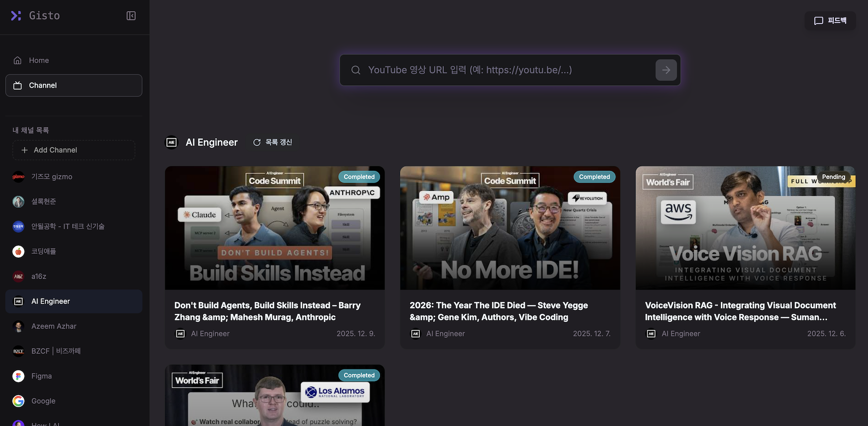Open Build Skills Instead video thumbnail
This screenshot has height=426, width=868.
point(275,228)
